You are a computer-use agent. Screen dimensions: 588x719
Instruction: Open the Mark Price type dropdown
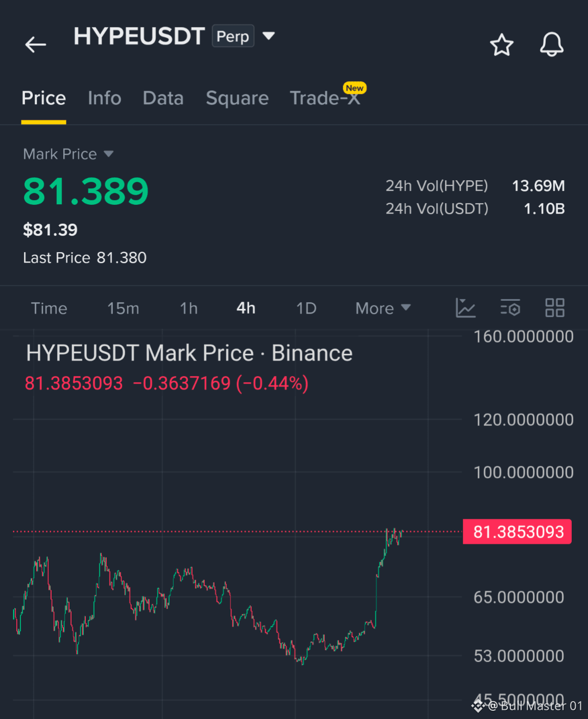68,154
